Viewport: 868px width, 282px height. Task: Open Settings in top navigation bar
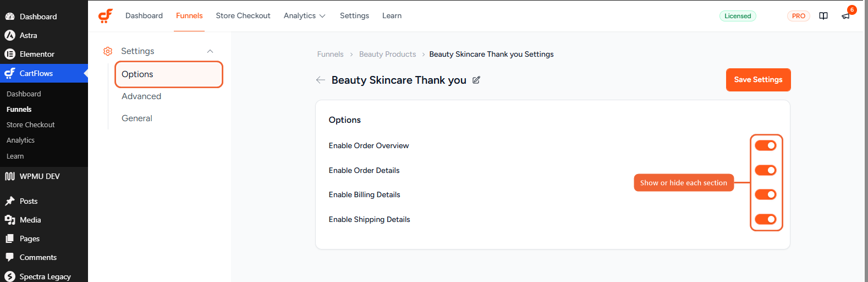[x=354, y=16]
